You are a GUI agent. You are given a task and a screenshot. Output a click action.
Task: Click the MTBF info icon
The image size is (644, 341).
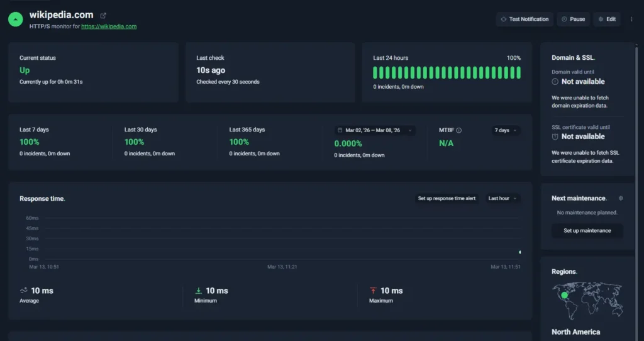[x=458, y=130]
